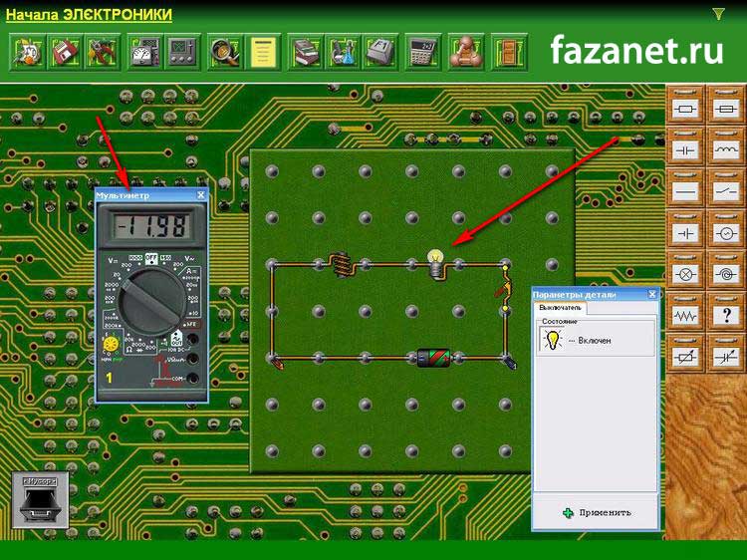Open the oscilloscope tool in the toolbar
Viewport: 747px width, 560px height.
click(182, 51)
